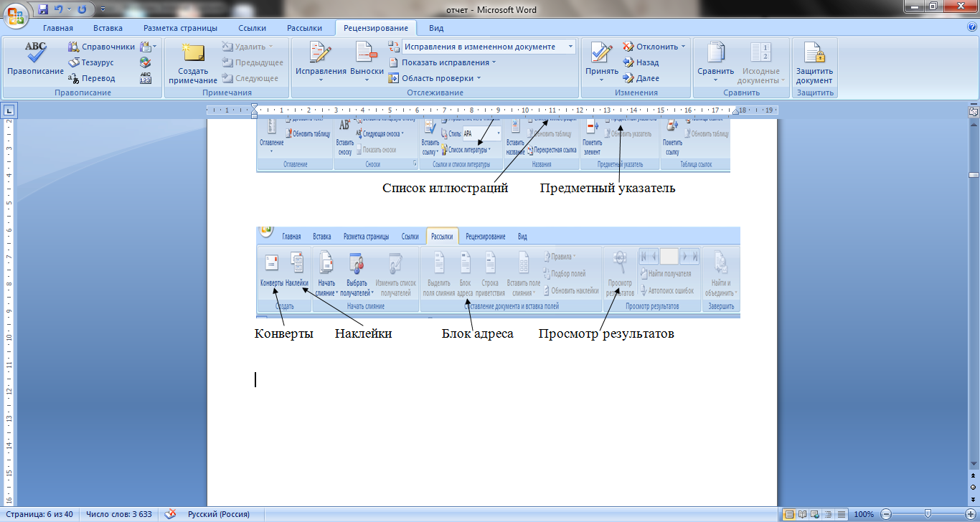Switch to the Вид ribbon tab
Screen dimensions: 980x522
(436, 28)
